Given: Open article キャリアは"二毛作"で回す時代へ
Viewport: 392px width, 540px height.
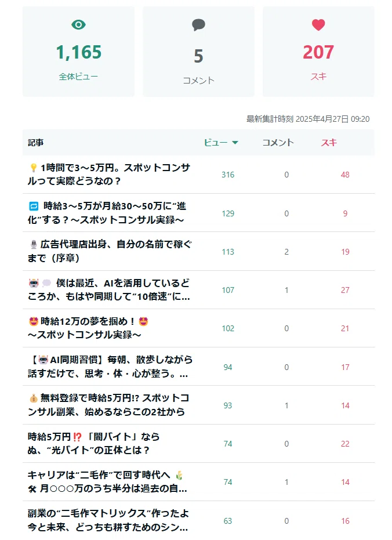Looking at the screenshot, I should (107, 482).
